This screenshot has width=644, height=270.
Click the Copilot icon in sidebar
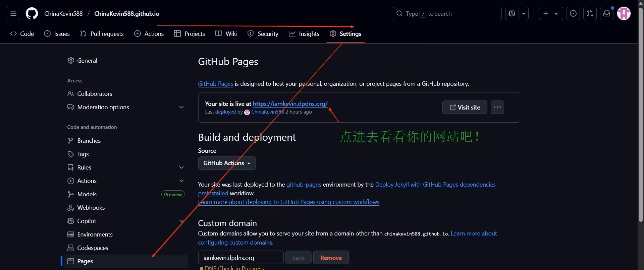[71, 221]
